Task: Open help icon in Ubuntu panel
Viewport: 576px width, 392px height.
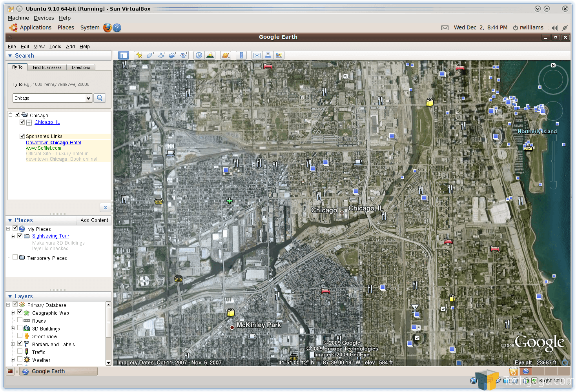Action: pyautogui.click(x=117, y=28)
